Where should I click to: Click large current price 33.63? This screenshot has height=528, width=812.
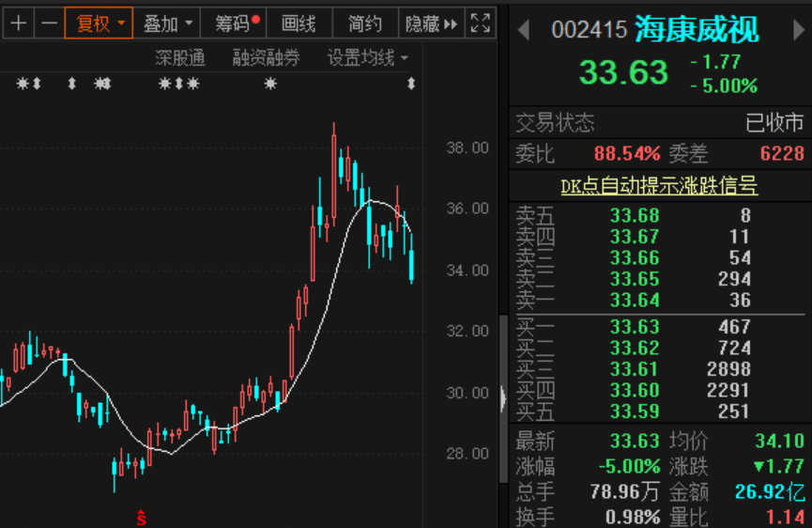623,72
